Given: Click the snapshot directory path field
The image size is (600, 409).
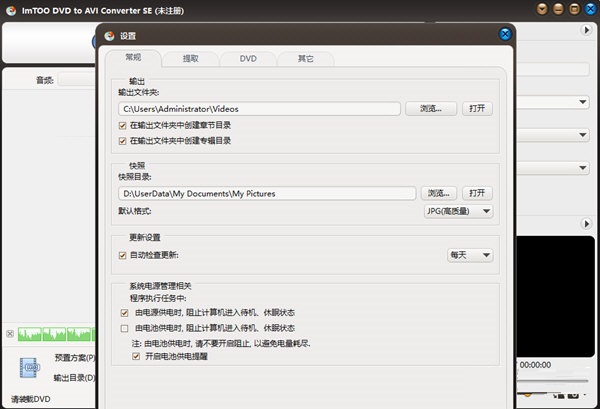Looking at the screenshot, I should (x=267, y=194).
